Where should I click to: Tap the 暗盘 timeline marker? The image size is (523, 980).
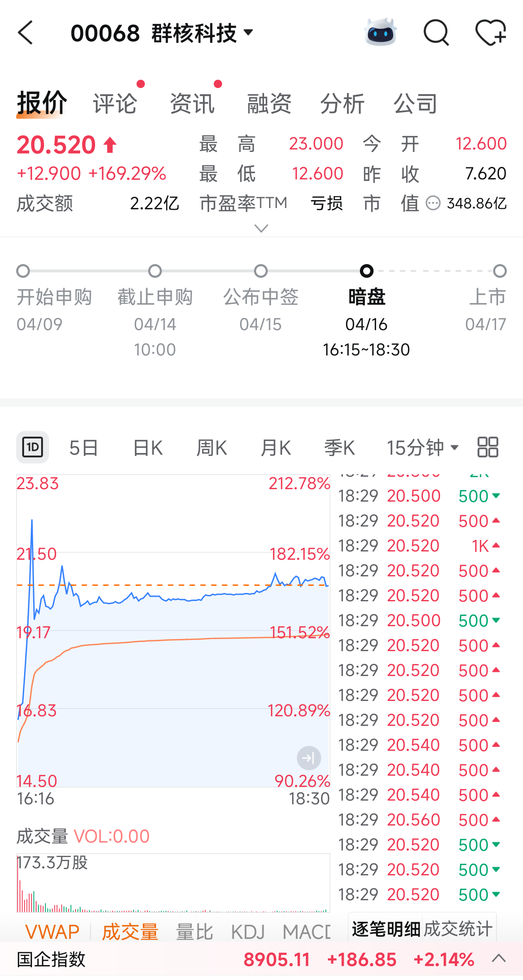(x=367, y=271)
